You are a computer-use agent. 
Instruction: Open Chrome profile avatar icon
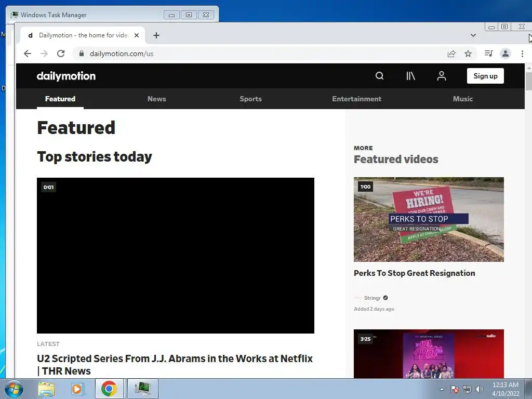(506, 54)
